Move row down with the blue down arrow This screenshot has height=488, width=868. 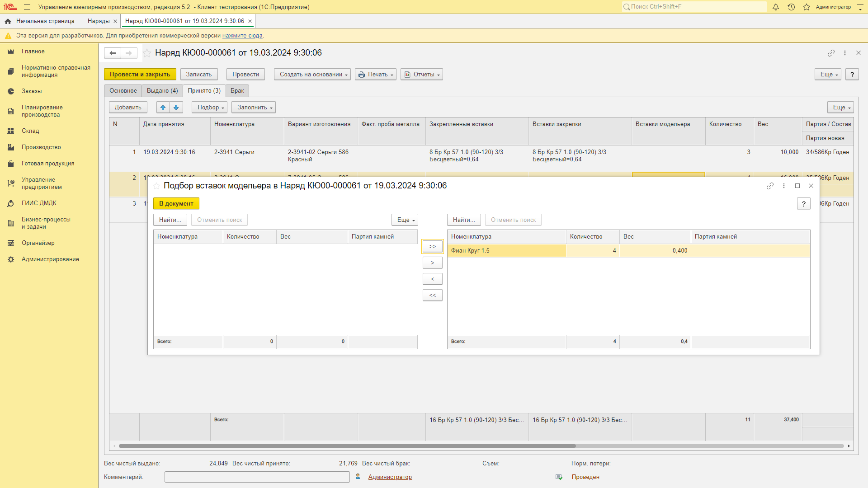176,108
